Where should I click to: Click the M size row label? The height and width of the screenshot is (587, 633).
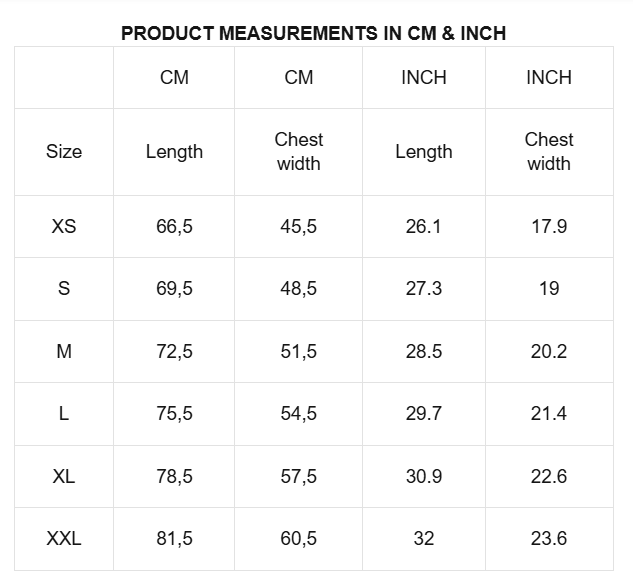(x=64, y=352)
